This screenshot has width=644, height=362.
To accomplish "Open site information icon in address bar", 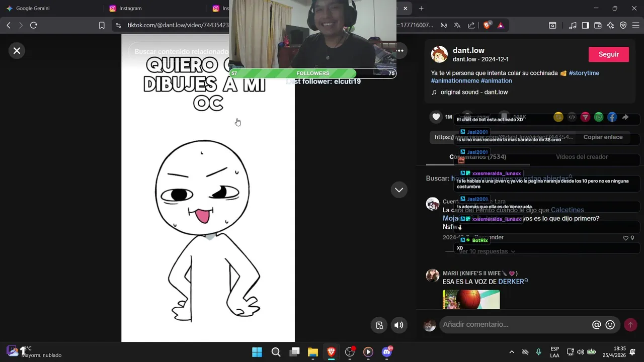I will point(118,25).
